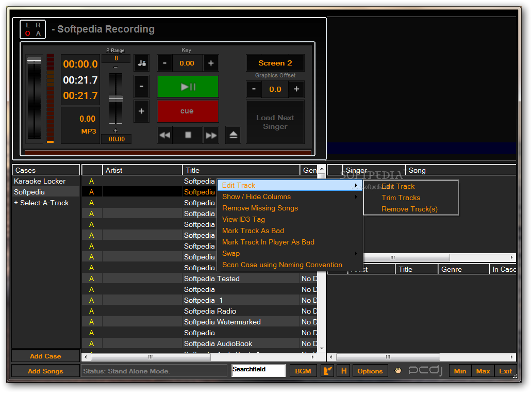Click the Exit button
532x393 pixels.
pyautogui.click(x=506, y=371)
